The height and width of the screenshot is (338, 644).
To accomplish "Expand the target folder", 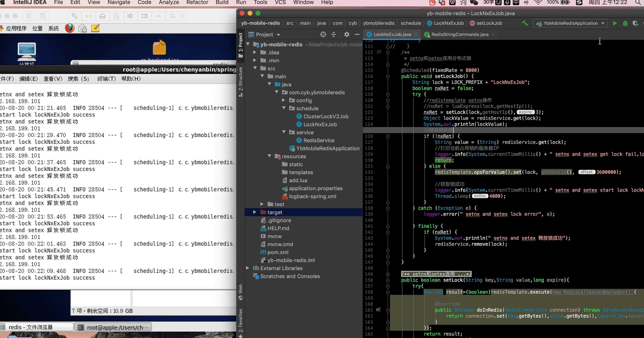I will (x=255, y=212).
